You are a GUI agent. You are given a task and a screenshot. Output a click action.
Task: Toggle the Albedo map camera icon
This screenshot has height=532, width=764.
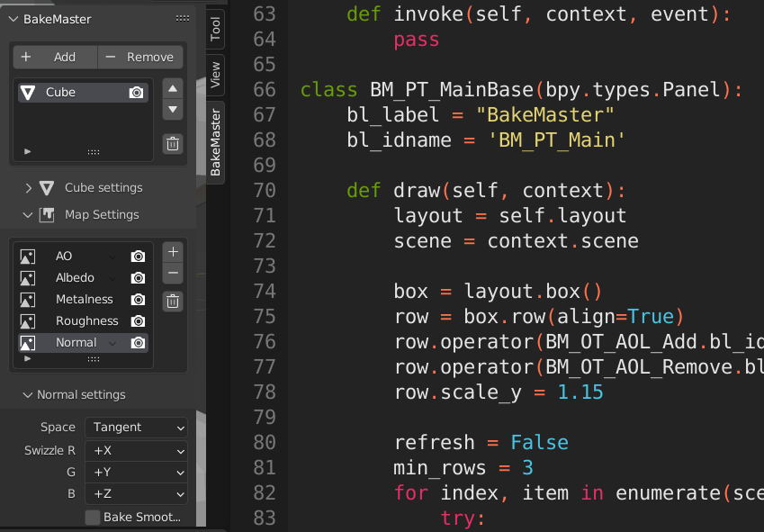[x=138, y=277]
